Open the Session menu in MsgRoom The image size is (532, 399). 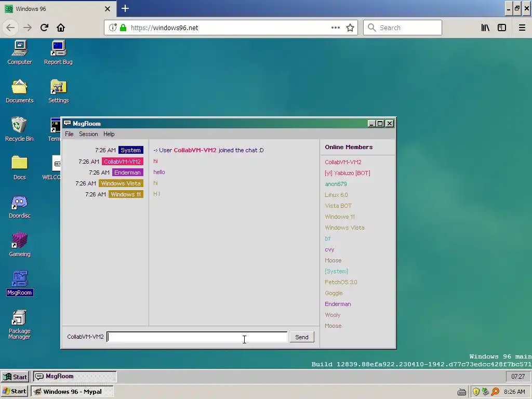click(x=88, y=134)
